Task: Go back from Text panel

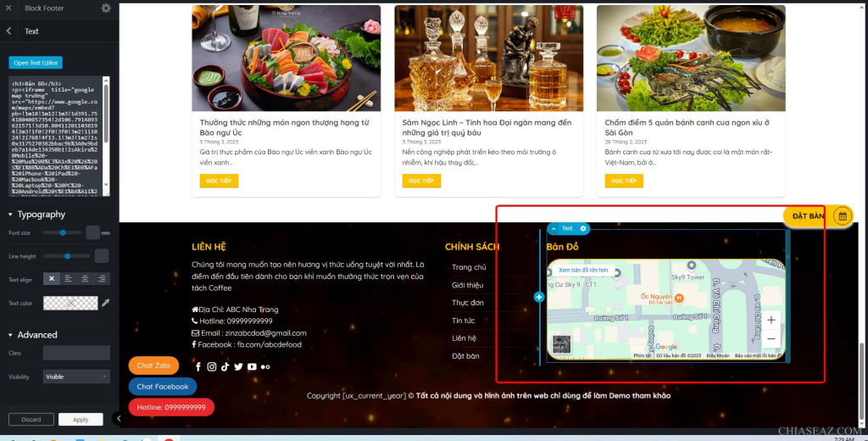Action: click(x=8, y=31)
